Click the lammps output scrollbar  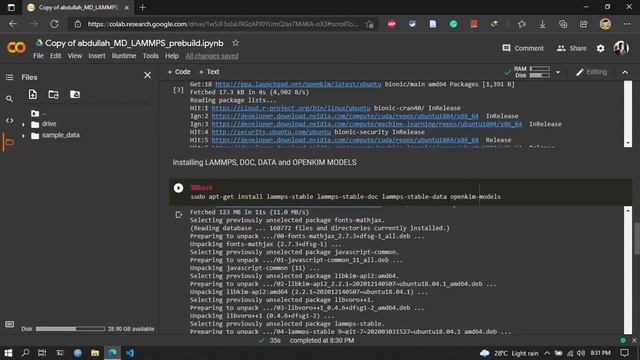(x=628, y=270)
